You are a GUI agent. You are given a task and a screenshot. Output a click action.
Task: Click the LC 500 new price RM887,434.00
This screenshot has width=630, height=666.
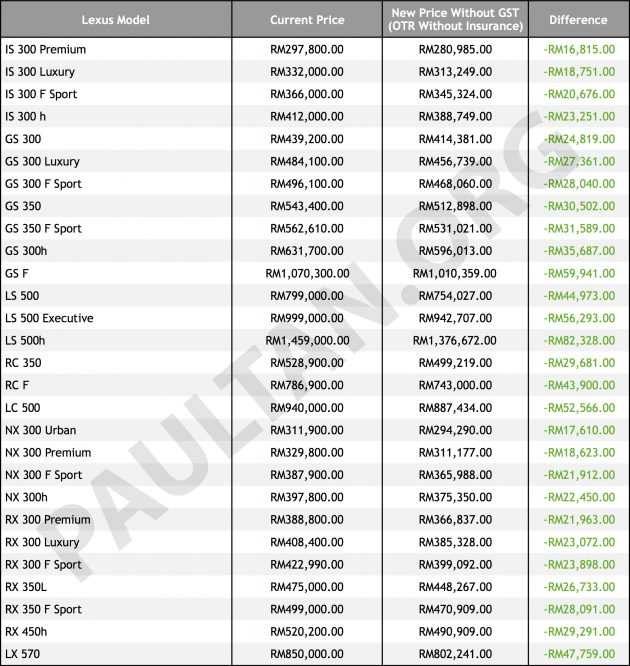tap(455, 408)
